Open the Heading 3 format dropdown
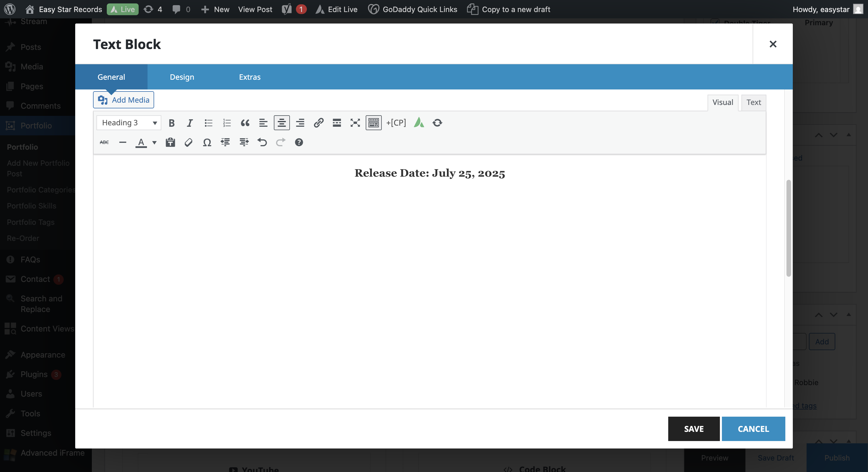 pyautogui.click(x=129, y=123)
